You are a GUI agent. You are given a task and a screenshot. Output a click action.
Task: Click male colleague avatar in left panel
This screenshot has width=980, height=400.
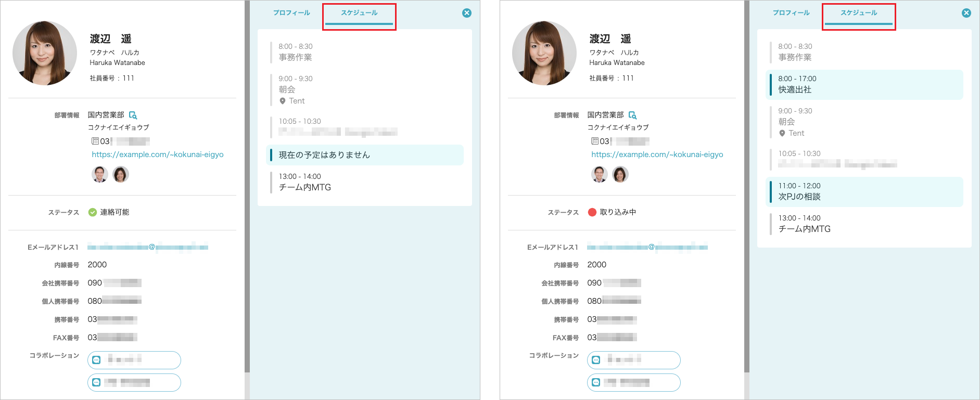[100, 174]
